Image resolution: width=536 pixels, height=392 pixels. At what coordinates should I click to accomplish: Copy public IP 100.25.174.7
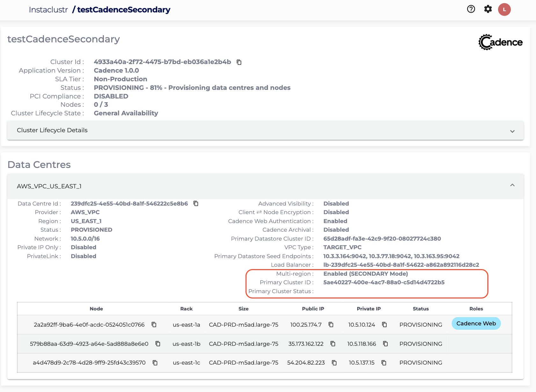point(331,324)
